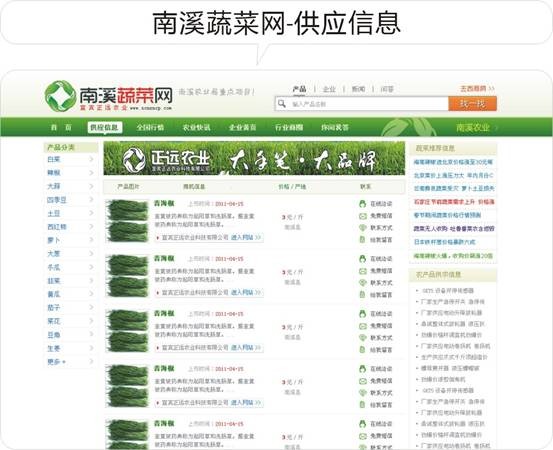The image size is (553, 450).
Task: Click the red arrow before the first listing's company name
Action: pos(158,238)
